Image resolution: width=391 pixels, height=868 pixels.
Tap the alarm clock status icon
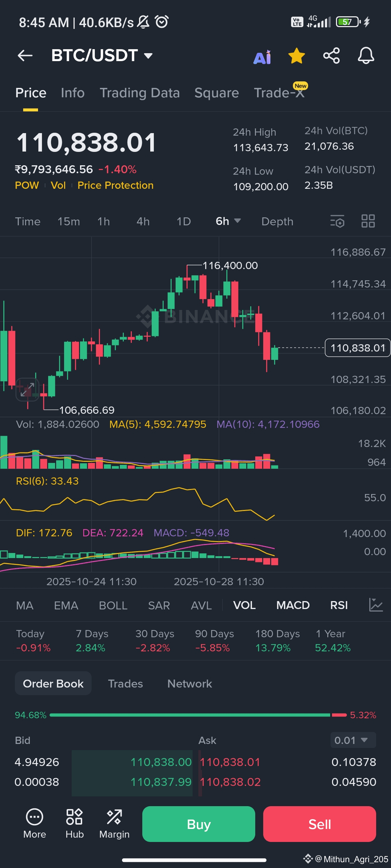(162, 22)
